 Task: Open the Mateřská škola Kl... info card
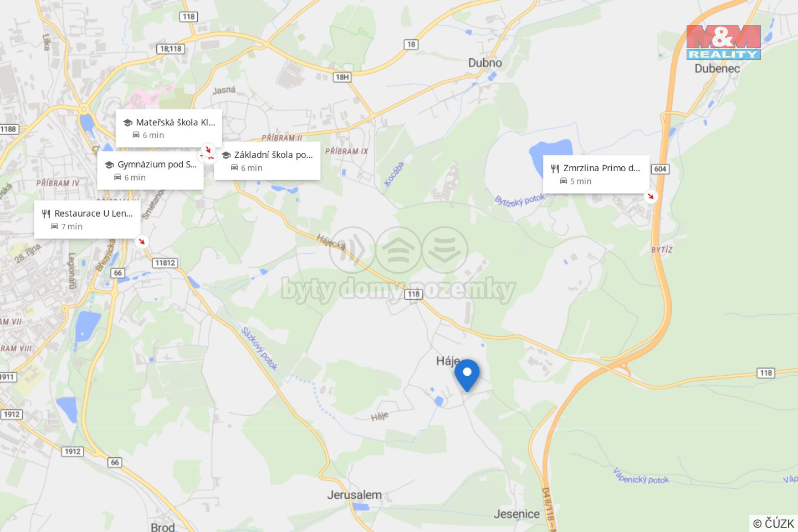tap(169, 129)
